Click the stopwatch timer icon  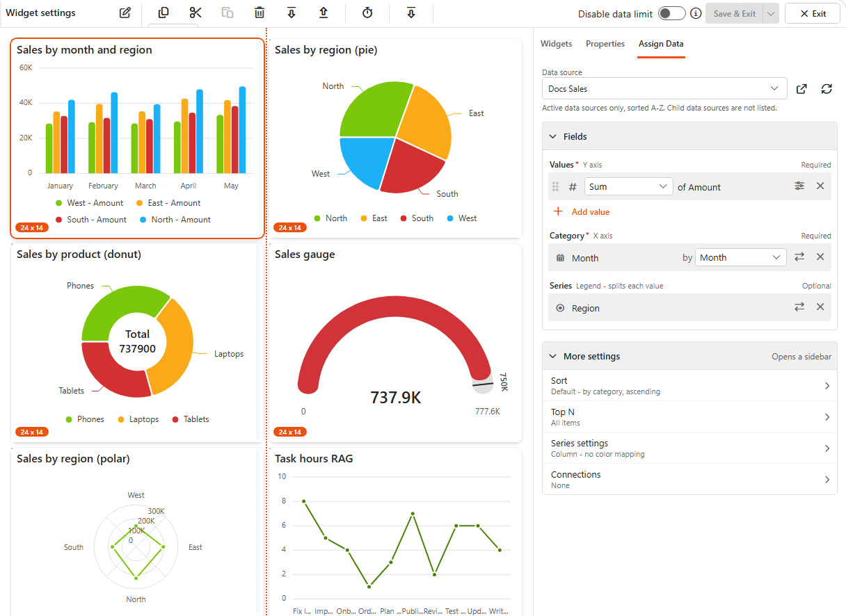point(367,13)
